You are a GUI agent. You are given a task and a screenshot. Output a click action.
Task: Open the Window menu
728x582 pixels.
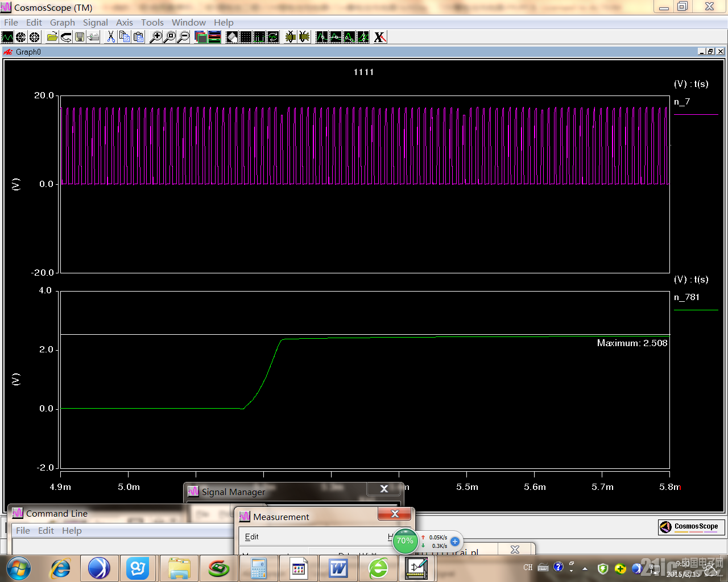189,22
